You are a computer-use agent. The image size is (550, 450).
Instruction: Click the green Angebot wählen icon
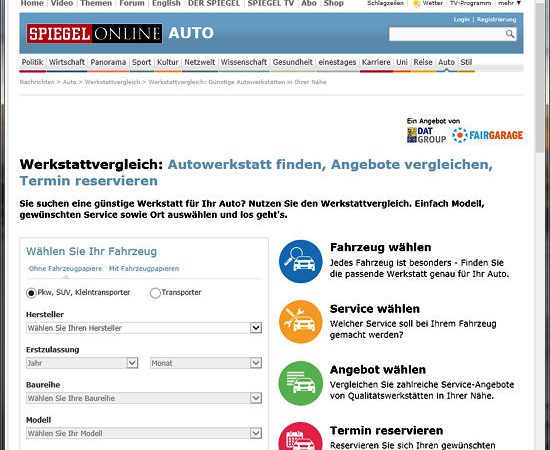(x=301, y=383)
